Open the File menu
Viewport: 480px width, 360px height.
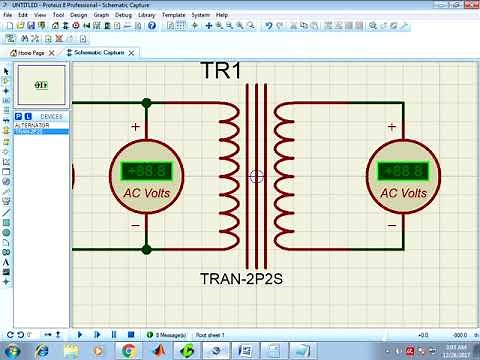point(8,15)
